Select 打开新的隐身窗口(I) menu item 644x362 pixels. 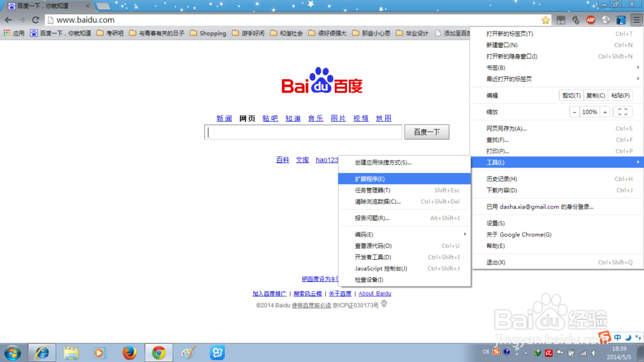tap(557, 56)
